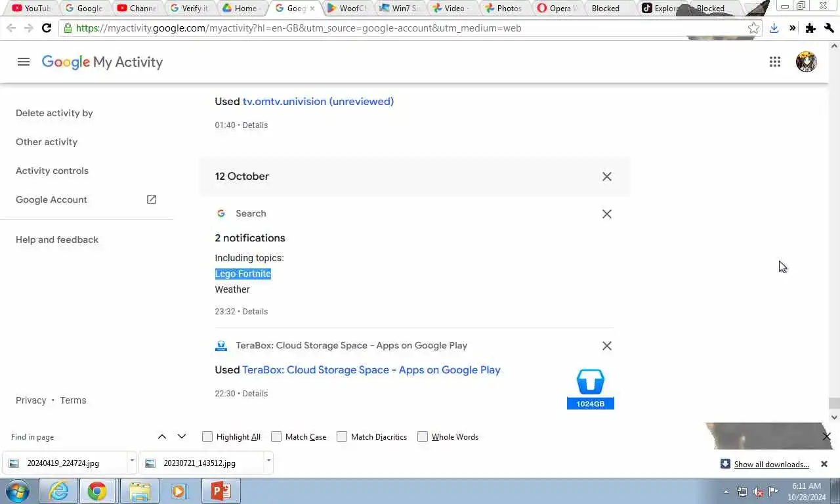View Details of the 23:32 activity
840x504 pixels.
[255, 312]
